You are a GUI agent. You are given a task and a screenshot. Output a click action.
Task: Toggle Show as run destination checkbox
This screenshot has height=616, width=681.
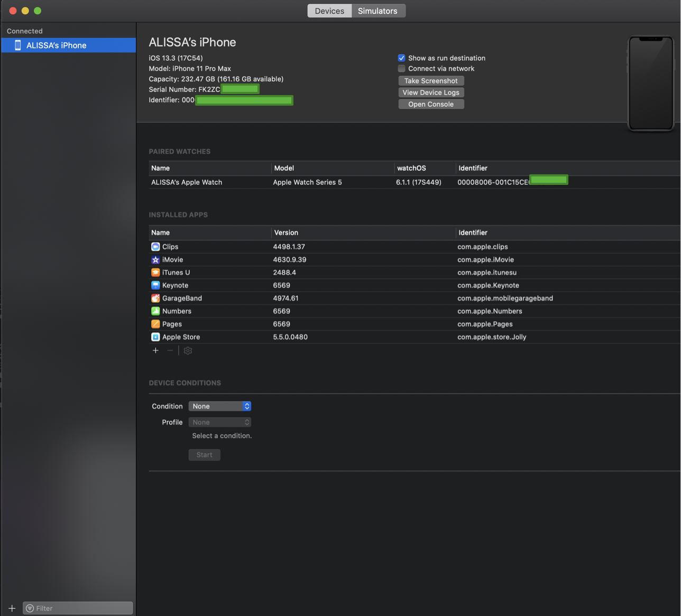pyautogui.click(x=401, y=58)
